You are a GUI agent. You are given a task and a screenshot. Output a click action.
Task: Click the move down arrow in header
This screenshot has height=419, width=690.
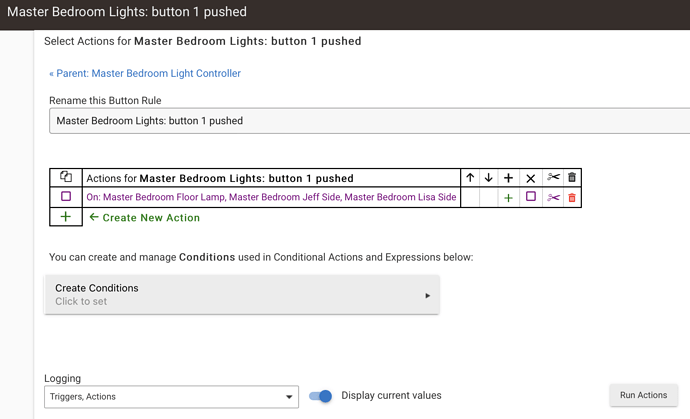(489, 178)
